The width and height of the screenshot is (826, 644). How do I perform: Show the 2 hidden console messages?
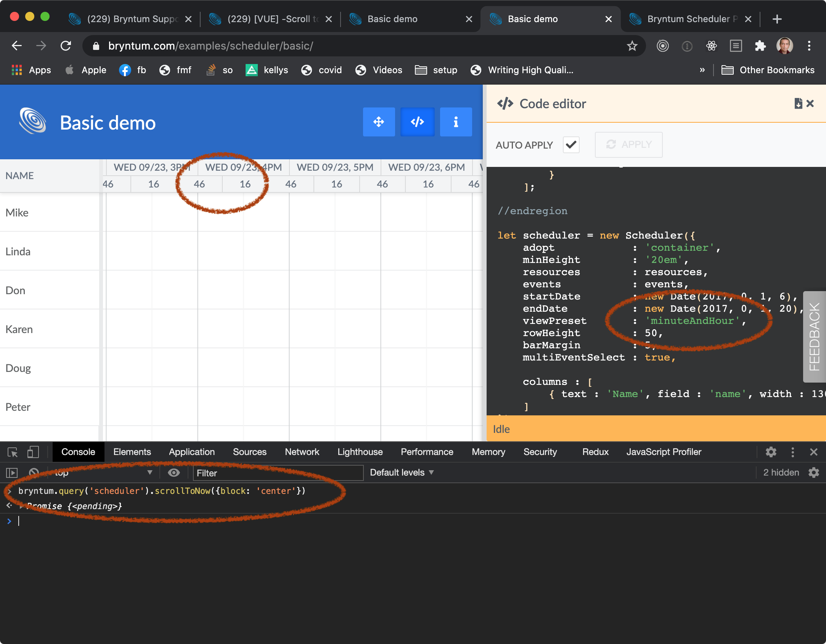pos(780,472)
